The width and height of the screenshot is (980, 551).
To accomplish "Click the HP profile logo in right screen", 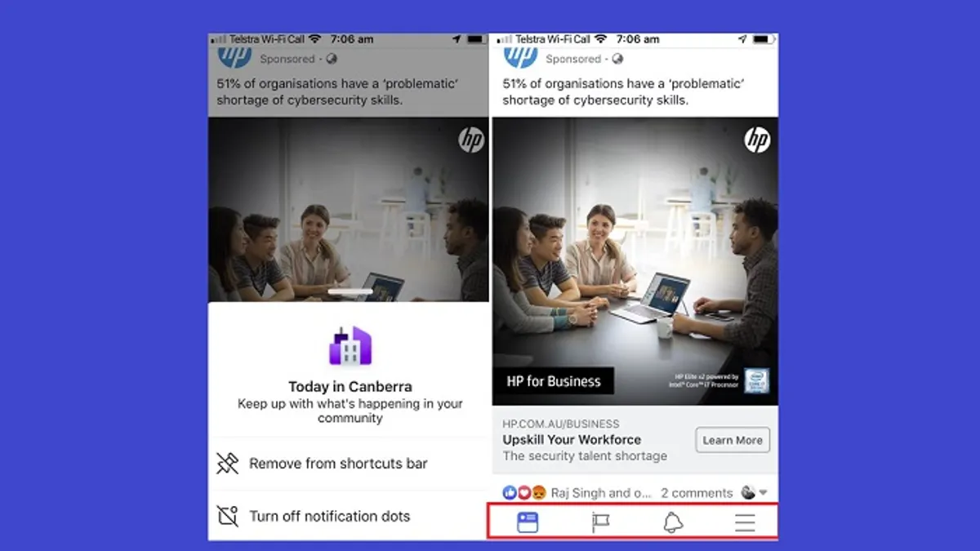I will click(520, 56).
